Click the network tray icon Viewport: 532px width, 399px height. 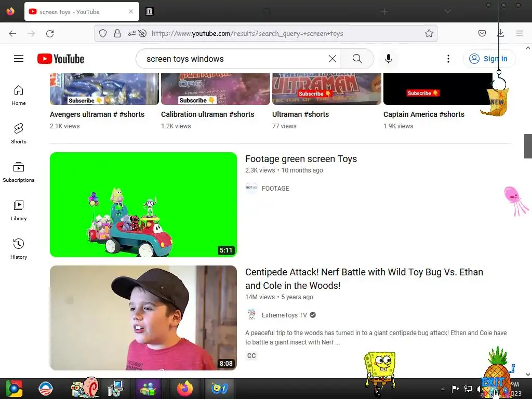click(x=468, y=389)
